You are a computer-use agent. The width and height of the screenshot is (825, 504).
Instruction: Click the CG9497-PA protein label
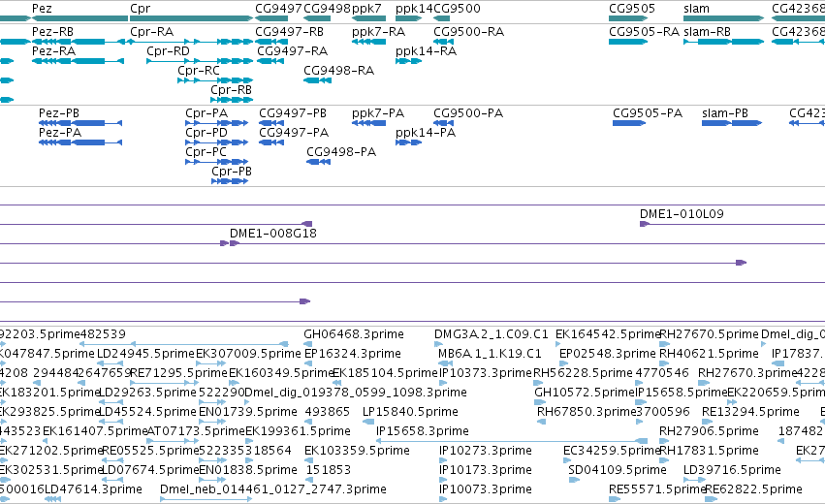(294, 133)
